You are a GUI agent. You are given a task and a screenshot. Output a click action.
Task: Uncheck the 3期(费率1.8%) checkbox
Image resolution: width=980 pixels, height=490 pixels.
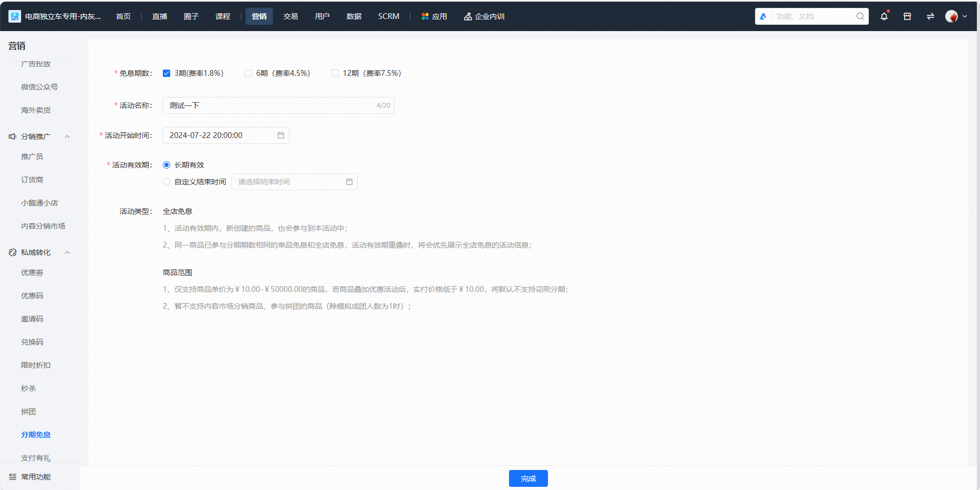[x=166, y=73]
